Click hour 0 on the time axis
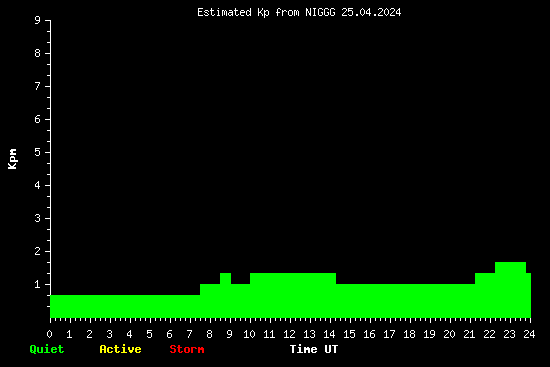This screenshot has width=550, height=367. pyautogui.click(x=49, y=334)
